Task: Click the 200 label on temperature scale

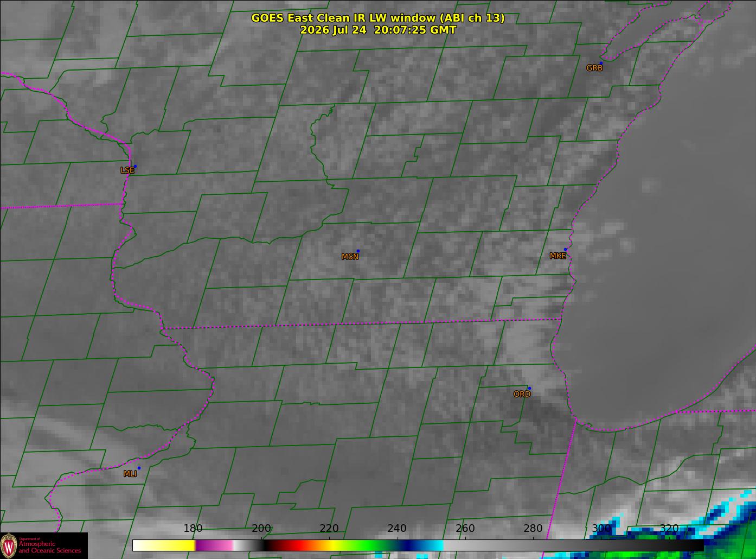Action: tap(261, 528)
